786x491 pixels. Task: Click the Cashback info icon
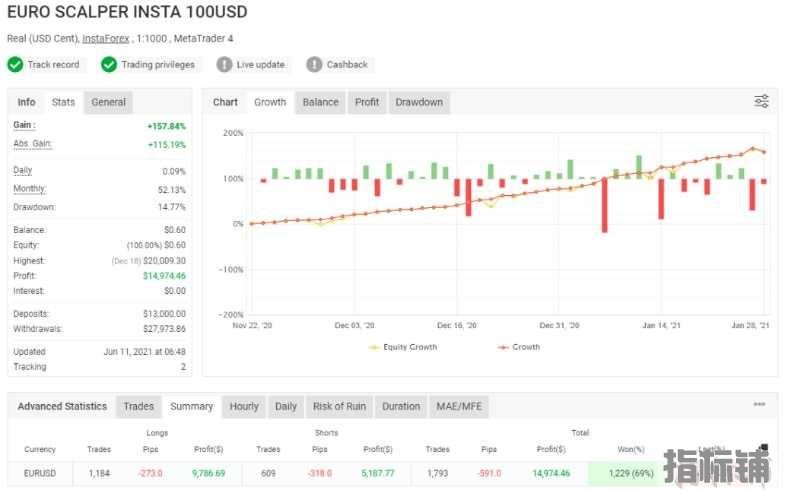[314, 65]
